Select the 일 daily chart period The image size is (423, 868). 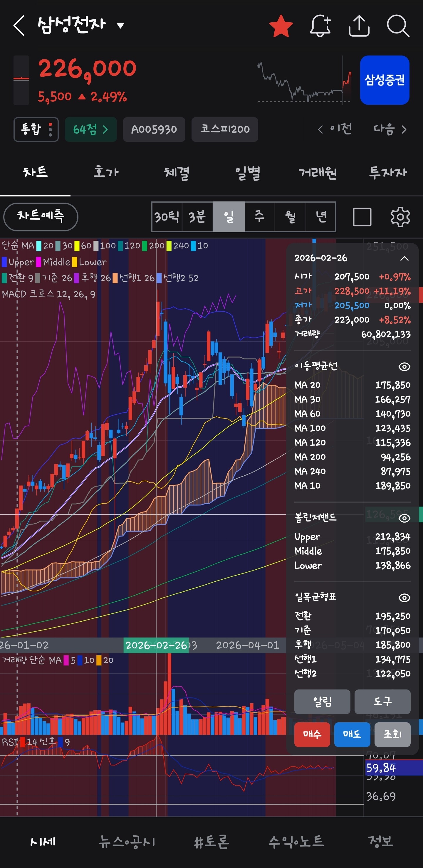229,217
